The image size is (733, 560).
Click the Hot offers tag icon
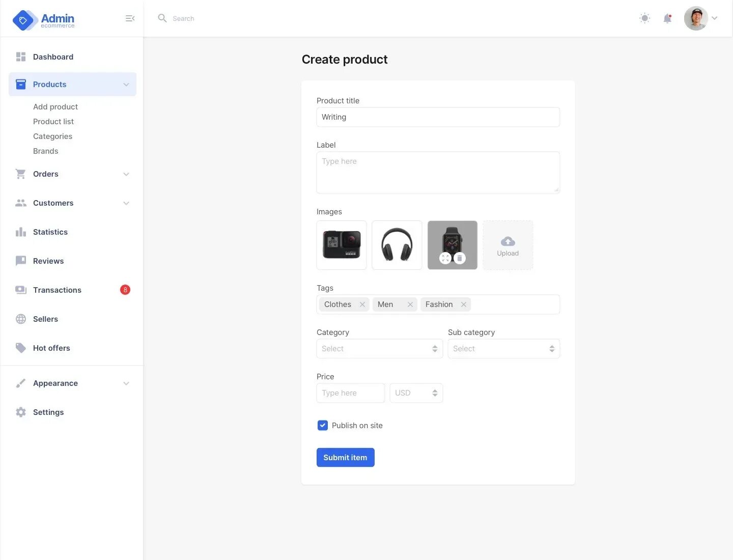(x=21, y=348)
